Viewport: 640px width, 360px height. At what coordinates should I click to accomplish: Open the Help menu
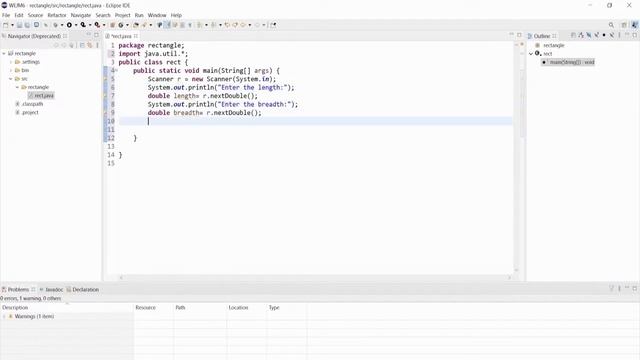click(176, 15)
